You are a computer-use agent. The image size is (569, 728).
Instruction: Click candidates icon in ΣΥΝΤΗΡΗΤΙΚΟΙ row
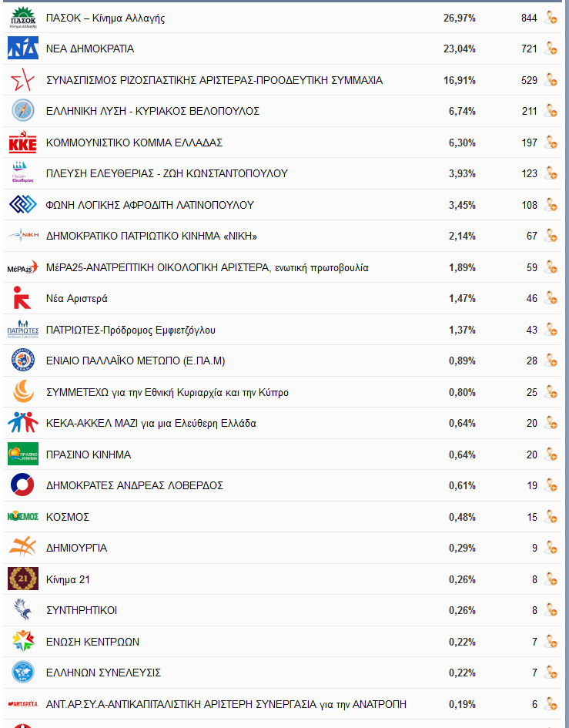[x=551, y=610]
